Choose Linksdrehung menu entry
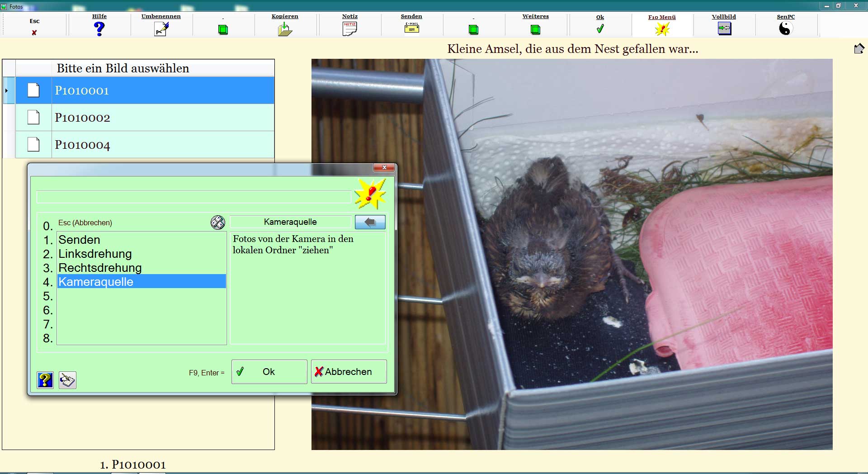This screenshot has width=868, height=474. (95, 254)
